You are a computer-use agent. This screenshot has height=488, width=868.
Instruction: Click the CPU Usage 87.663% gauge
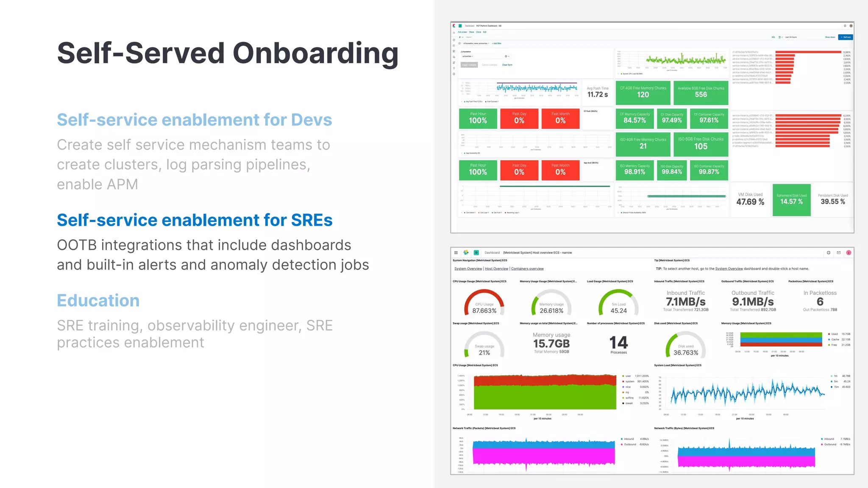484,302
